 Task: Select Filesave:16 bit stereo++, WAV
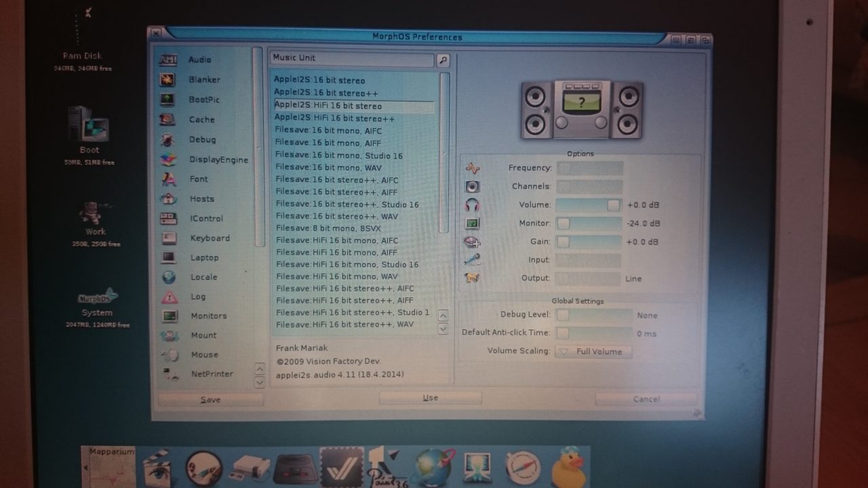point(337,216)
